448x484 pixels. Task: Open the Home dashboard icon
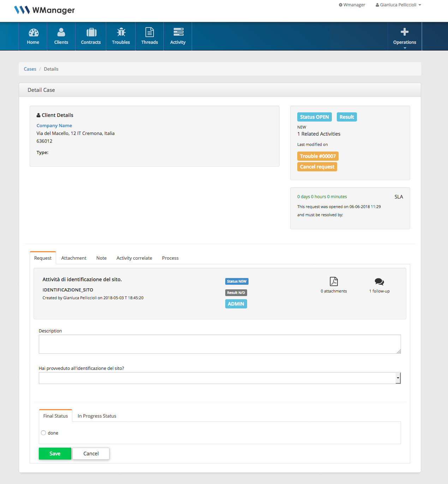[x=33, y=33]
